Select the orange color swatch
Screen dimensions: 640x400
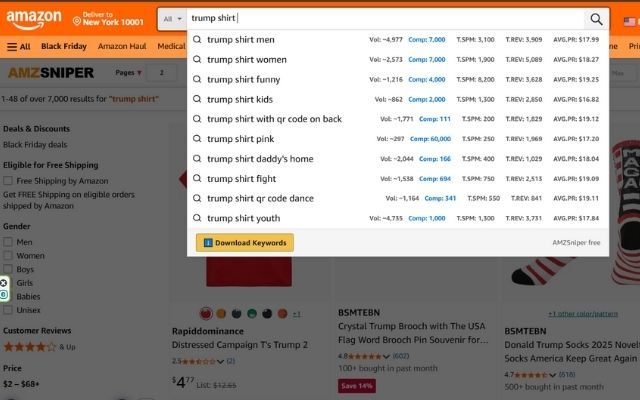tap(282, 313)
